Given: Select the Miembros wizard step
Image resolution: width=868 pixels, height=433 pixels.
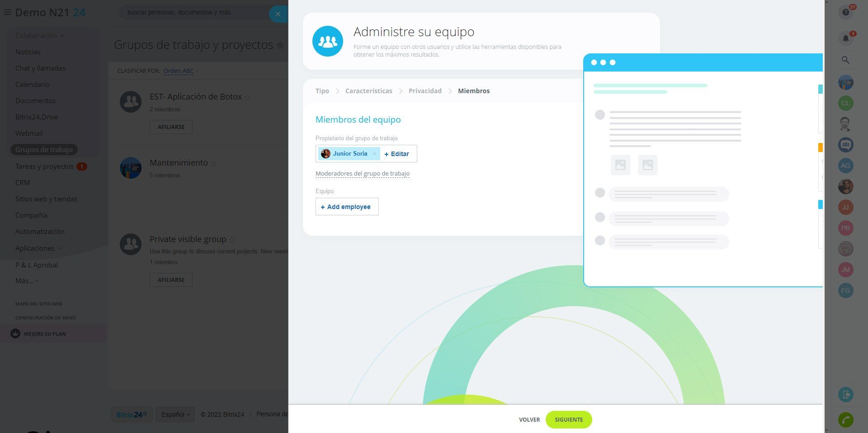Looking at the screenshot, I should coord(474,91).
